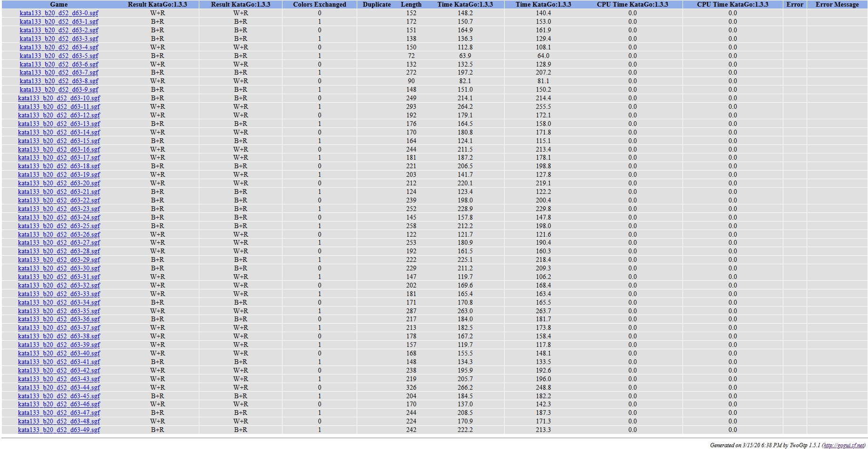
Task: Select length value 72 in game 5 row
Action: pos(411,56)
